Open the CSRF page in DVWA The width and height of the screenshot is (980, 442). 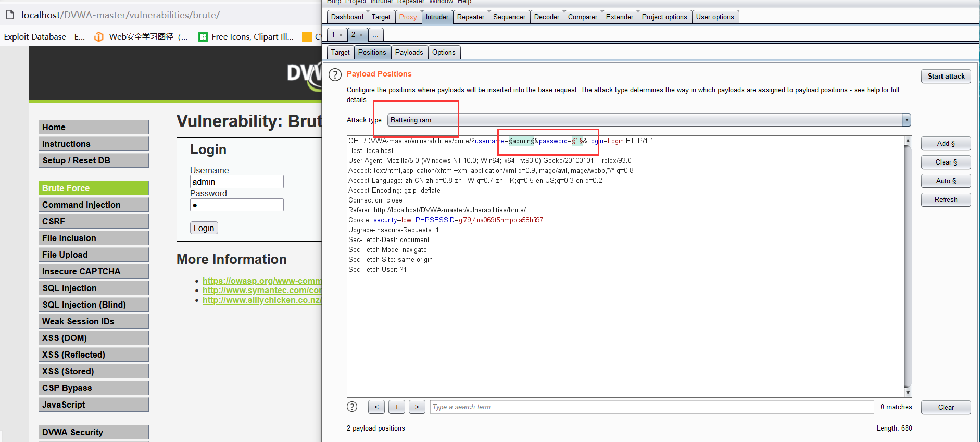point(94,221)
